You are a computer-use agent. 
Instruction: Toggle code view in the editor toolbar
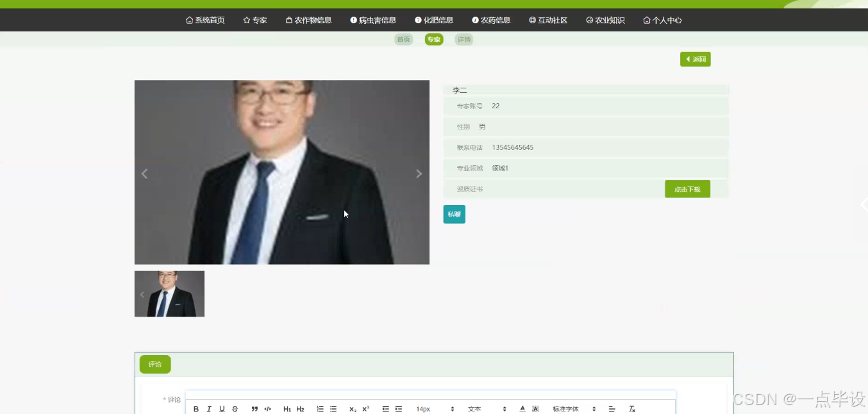tap(267, 409)
